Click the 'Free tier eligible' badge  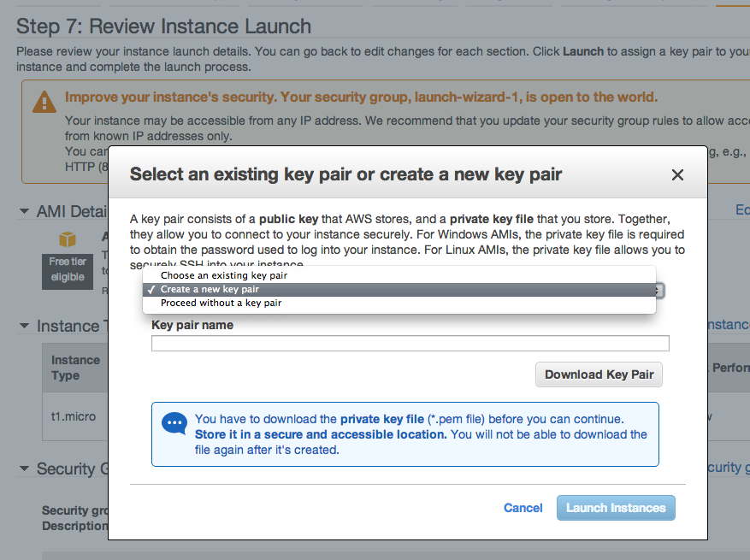(68, 272)
